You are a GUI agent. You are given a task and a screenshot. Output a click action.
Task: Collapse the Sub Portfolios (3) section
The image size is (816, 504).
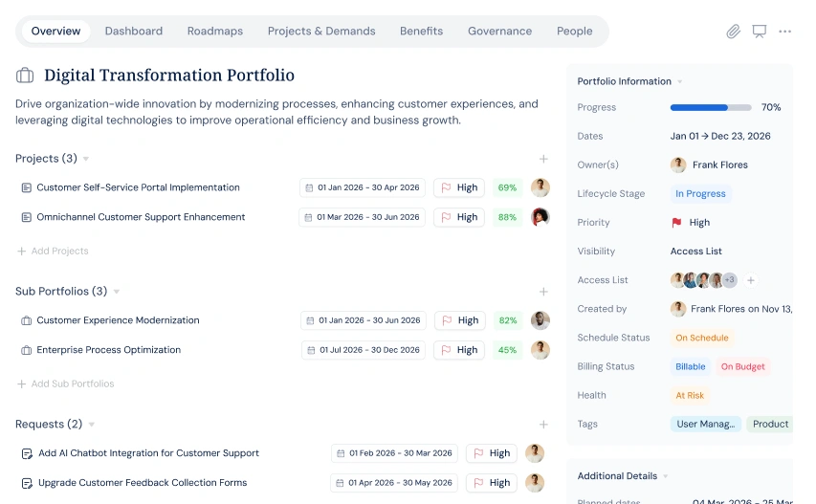tap(117, 292)
